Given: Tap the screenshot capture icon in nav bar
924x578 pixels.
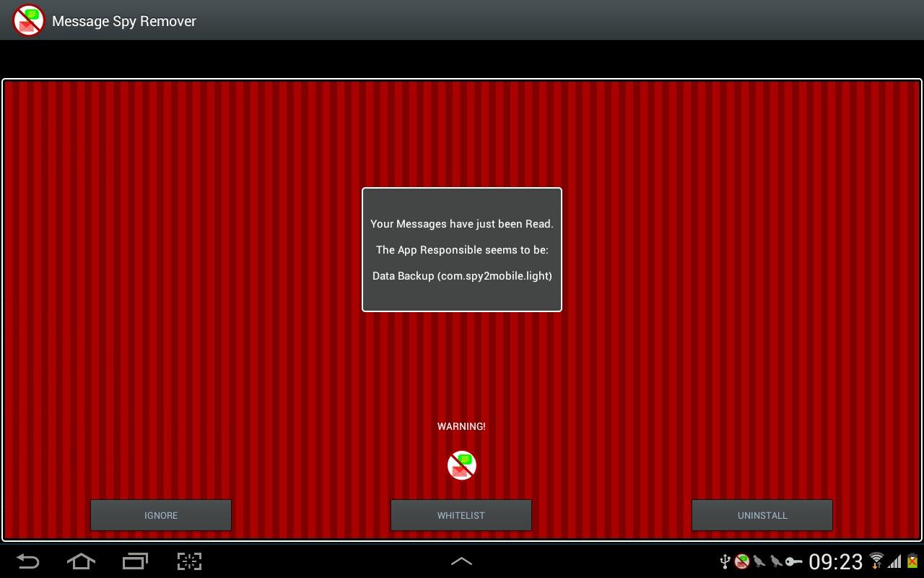Looking at the screenshot, I should [x=189, y=561].
